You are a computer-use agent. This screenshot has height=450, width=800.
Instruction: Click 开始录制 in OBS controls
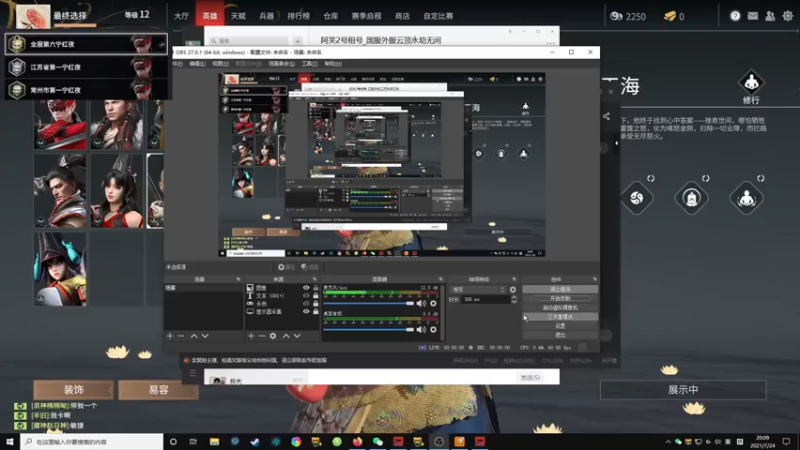tap(560, 298)
